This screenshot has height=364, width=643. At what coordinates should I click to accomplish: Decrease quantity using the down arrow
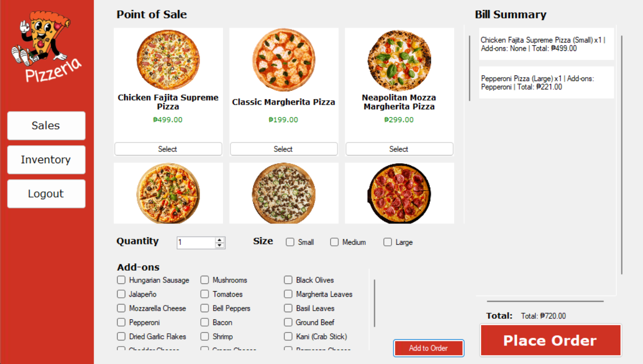point(219,245)
